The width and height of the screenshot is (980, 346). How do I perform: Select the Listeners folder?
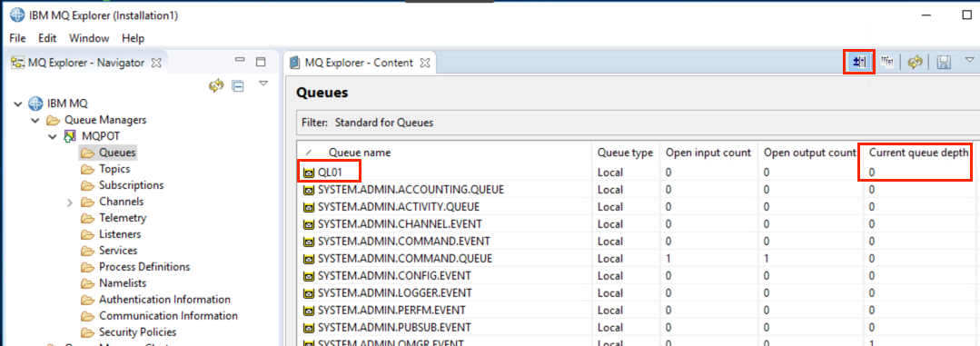(x=120, y=234)
